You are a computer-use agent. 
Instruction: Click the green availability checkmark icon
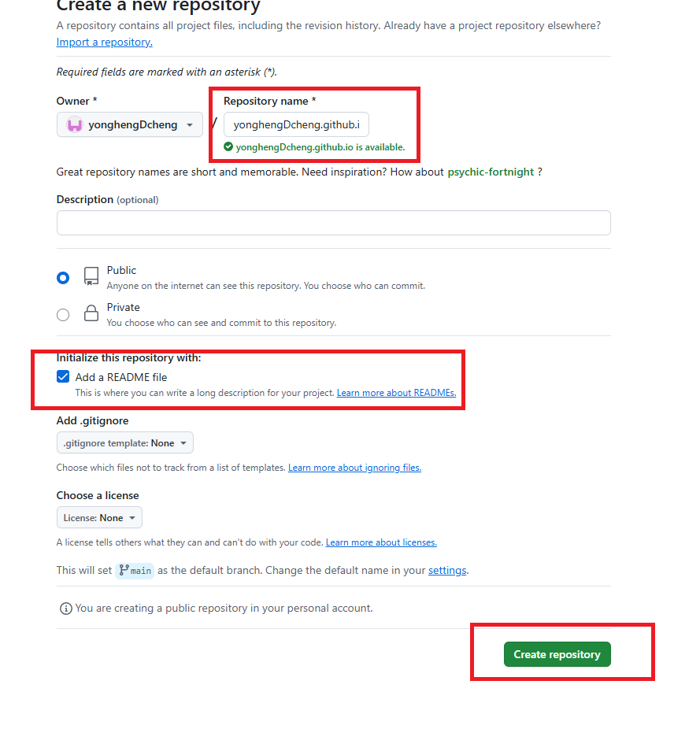(228, 146)
